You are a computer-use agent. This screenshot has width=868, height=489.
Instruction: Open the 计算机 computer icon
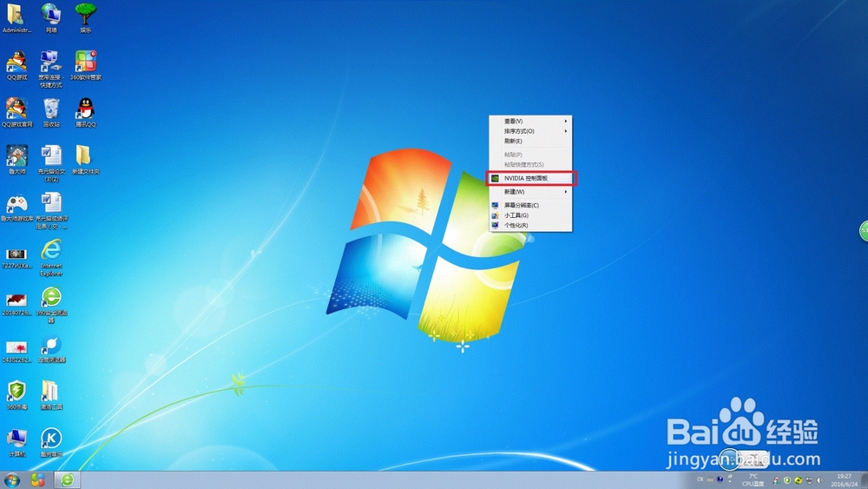point(16,442)
